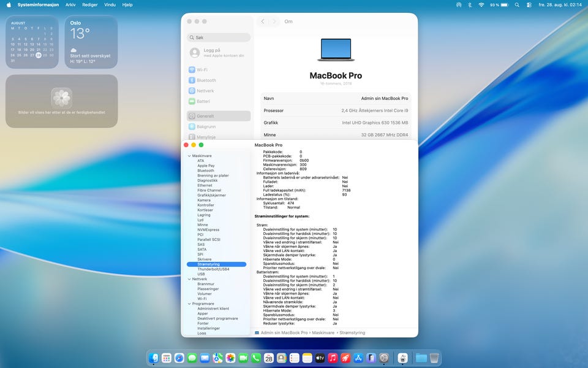Select Nettverk in System Settings sidebar
This screenshot has width=588, height=368.
click(219, 91)
